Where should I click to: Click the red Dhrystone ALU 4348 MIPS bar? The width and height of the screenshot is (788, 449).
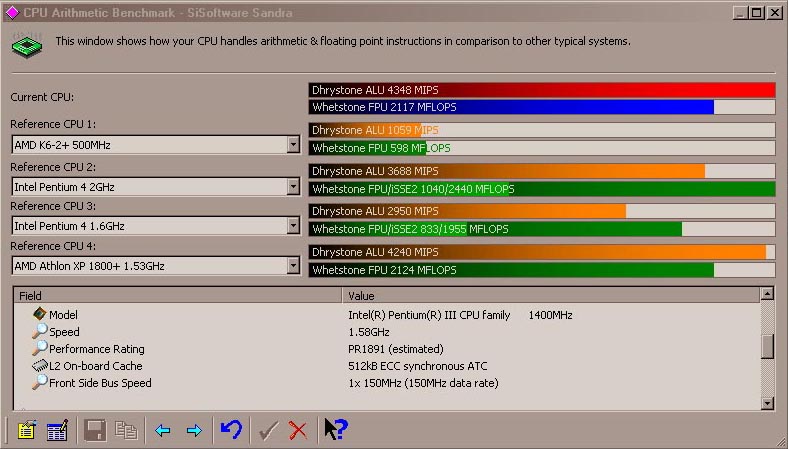542,90
